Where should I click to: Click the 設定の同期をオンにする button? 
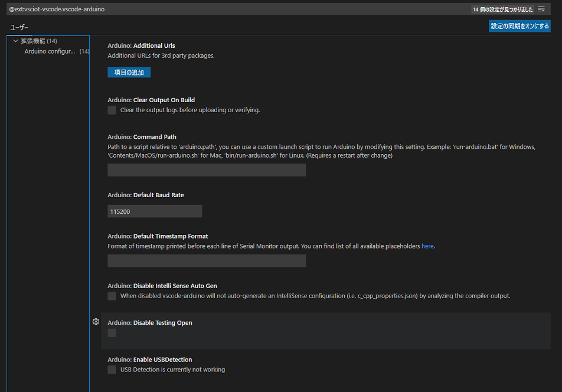[x=519, y=26]
